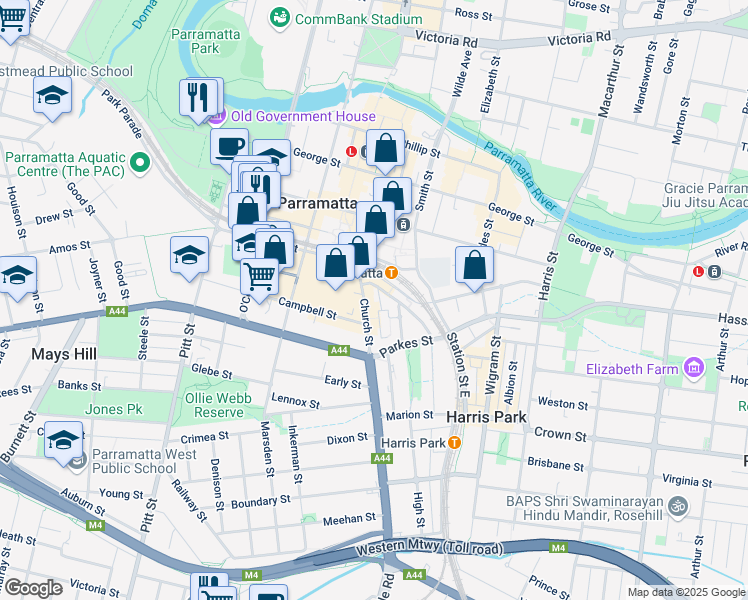The image size is (748, 600).
Task: Click Parramatta train station orange icon
Action: (391, 273)
